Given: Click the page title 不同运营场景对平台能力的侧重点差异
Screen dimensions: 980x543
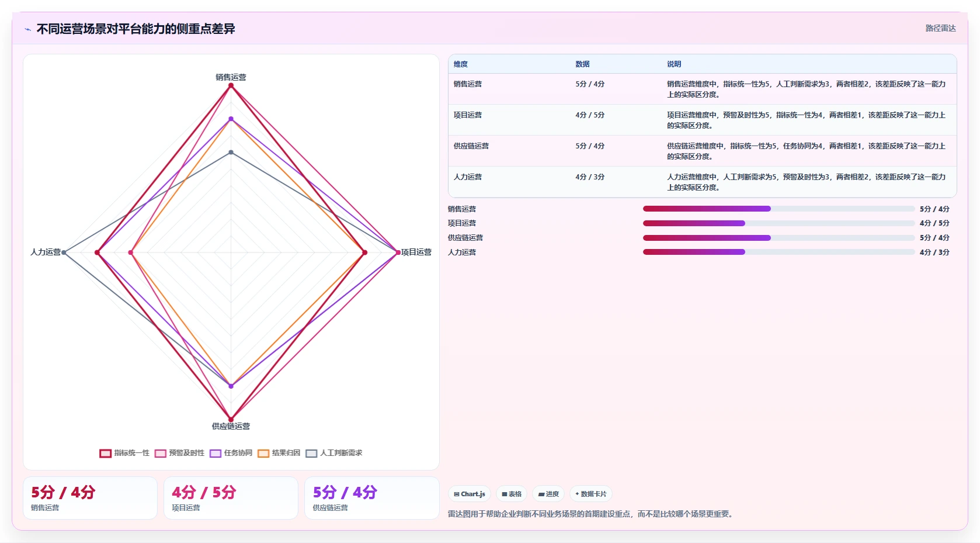Looking at the screenshot, I should [136, 29].
